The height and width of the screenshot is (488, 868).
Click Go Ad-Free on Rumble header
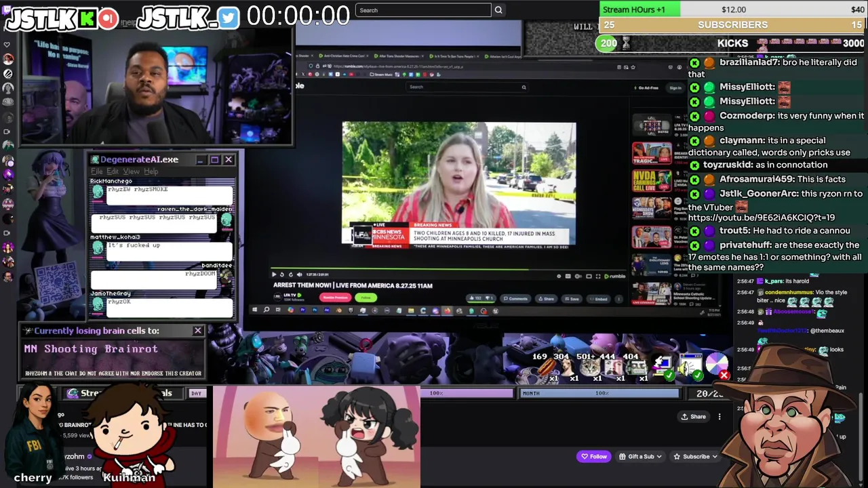pyautogui.click(x=646, y=87)
